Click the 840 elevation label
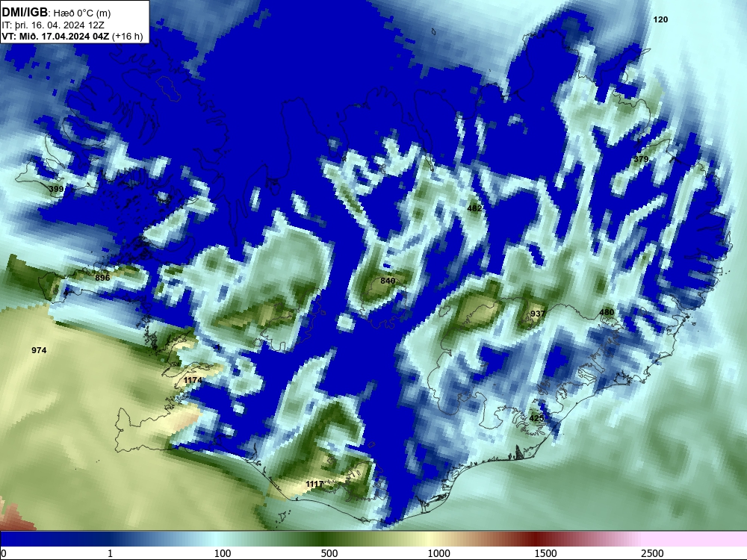 [388, 281]
